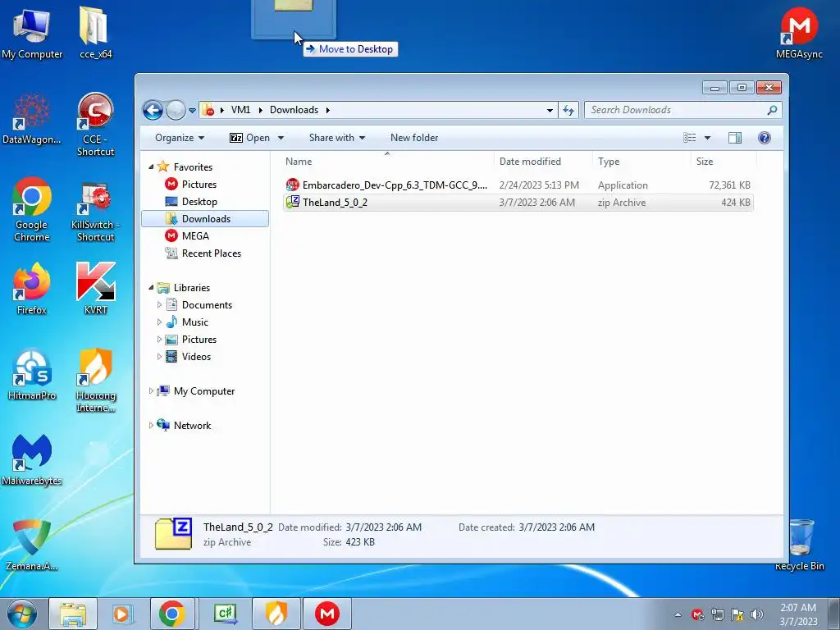This screenshot has width=840, height=630.
Task: Click VM1 in the address breadcrumb
Action: pos(240,110)
